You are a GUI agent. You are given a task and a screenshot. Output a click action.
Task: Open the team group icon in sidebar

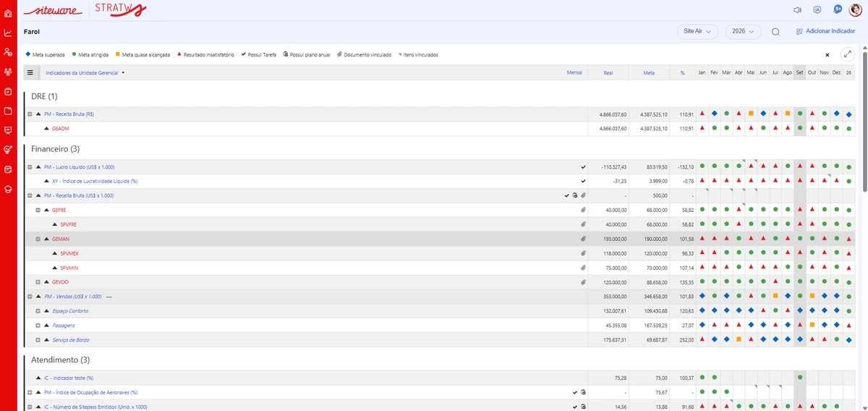coord(8,72)
